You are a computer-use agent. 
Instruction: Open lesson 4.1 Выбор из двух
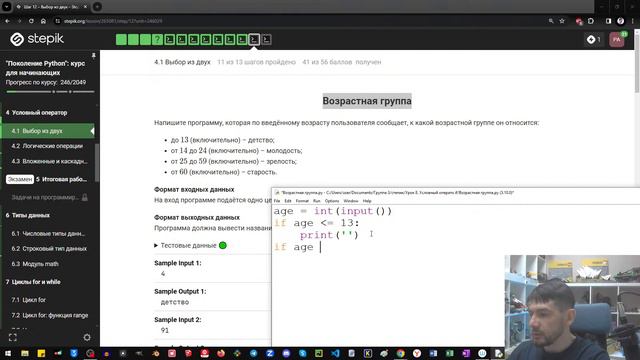(48, 131)
